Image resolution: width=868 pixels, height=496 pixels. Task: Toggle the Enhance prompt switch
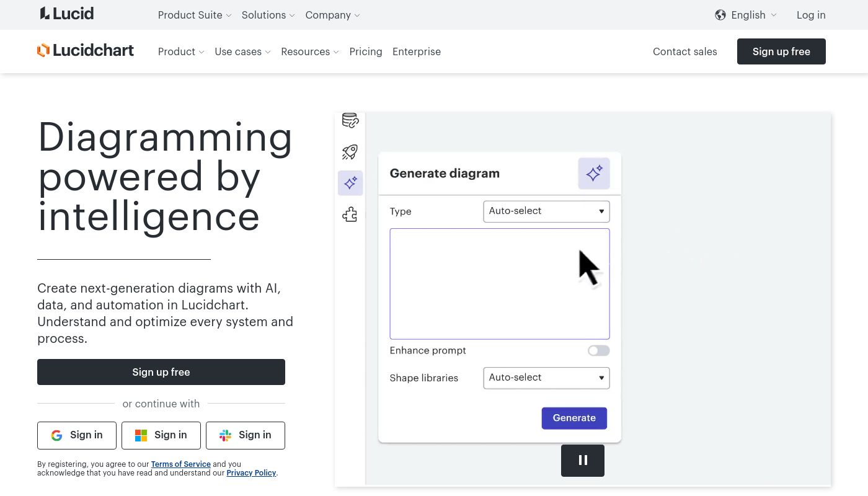[x=599, y=351]
